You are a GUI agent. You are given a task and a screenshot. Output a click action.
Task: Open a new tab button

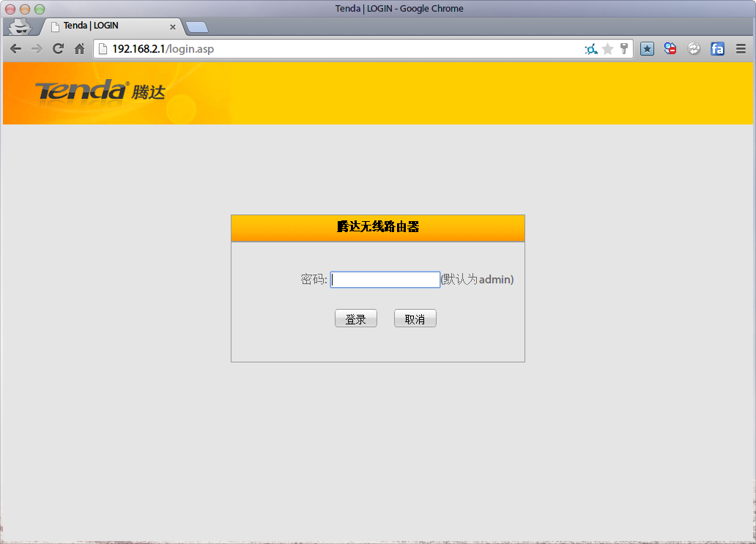(x=197, y=27)
